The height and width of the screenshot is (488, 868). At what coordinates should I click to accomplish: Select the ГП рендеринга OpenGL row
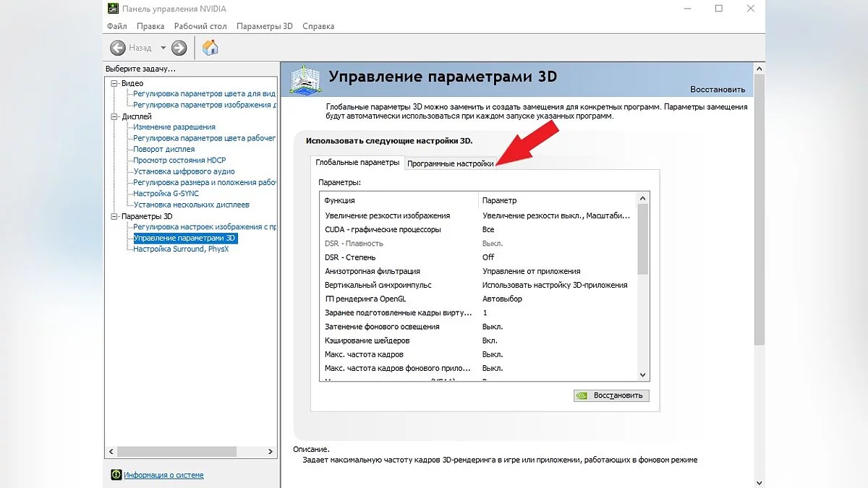[x=478, y=299]
